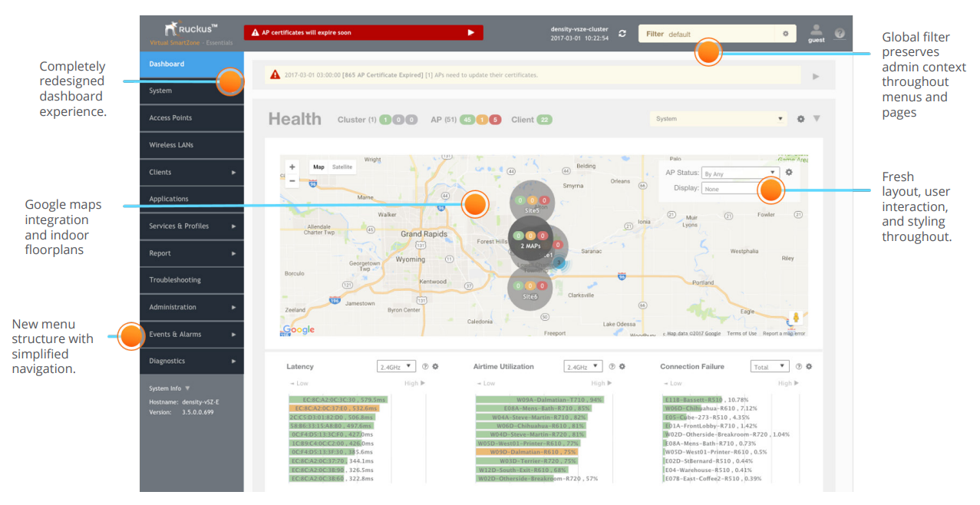Viewport: 980px width, 505px height.
Task: Open the Latency 2.4GHz band dropdown
Action: pyautogui.click(x=396, y=367)
